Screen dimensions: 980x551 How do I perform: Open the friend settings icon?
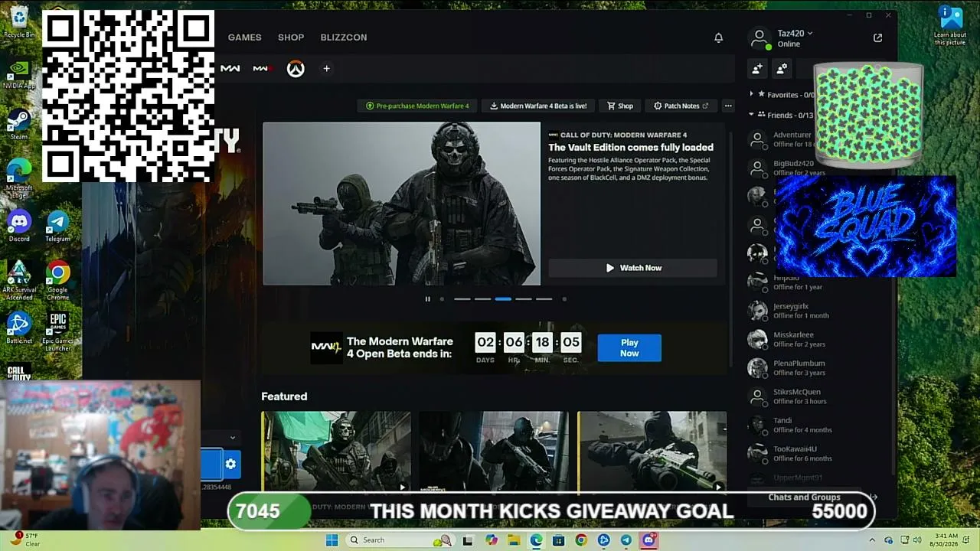[782, 69]
